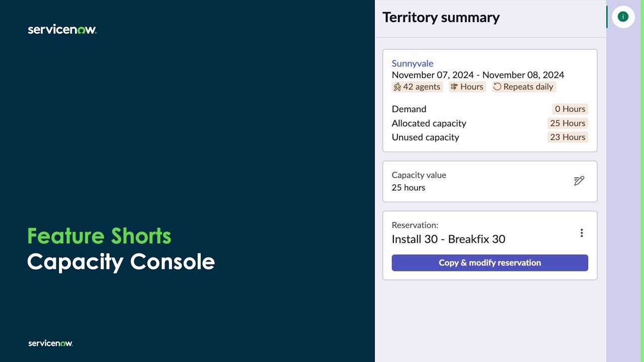Image resolution: width=644 pixels, height=362 pixels.
Task: Click the Demand label
Action: point(409,109)
